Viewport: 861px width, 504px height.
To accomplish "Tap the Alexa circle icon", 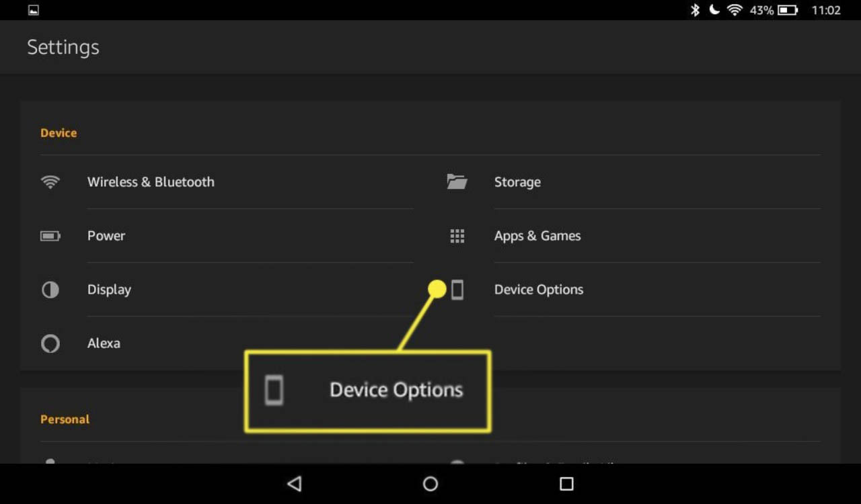I will (50, 343).
